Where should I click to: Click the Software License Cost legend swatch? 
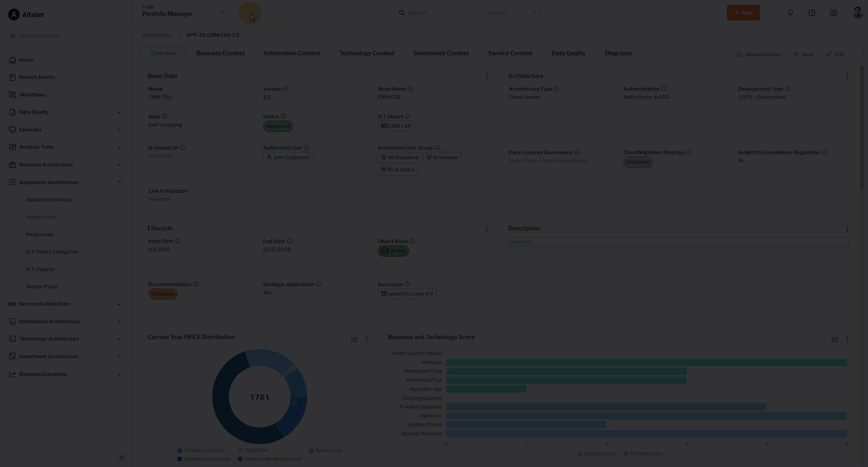point(180,459)
